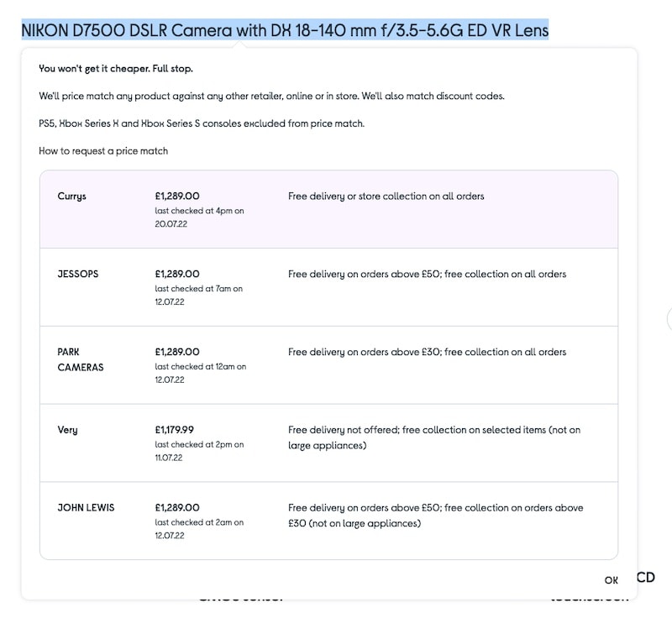672x618 pixels.
Task: Select the Very retailer name
Action: [x=67, y=430]
